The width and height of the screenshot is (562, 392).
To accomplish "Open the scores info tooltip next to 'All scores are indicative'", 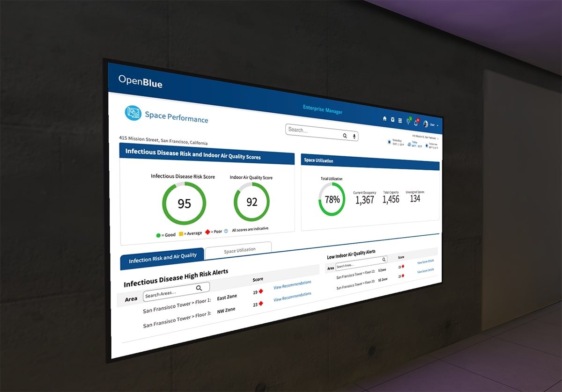I will pos(226,231).
